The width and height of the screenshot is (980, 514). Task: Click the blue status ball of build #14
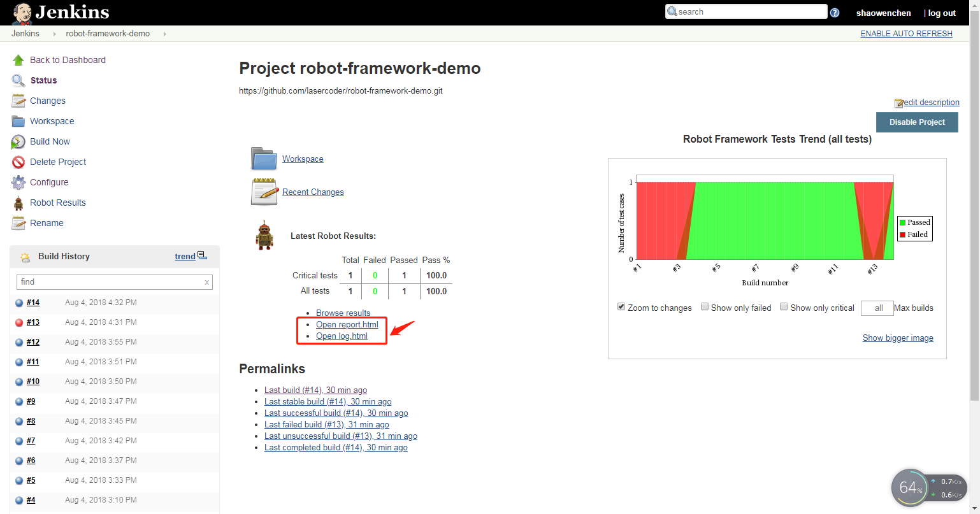pyautogui.click(x=19, y=303)
